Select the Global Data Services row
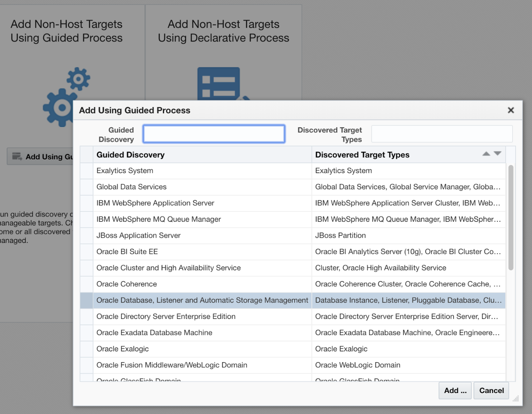The width and height of the screenshot is (532, 414). coord(293,187)
